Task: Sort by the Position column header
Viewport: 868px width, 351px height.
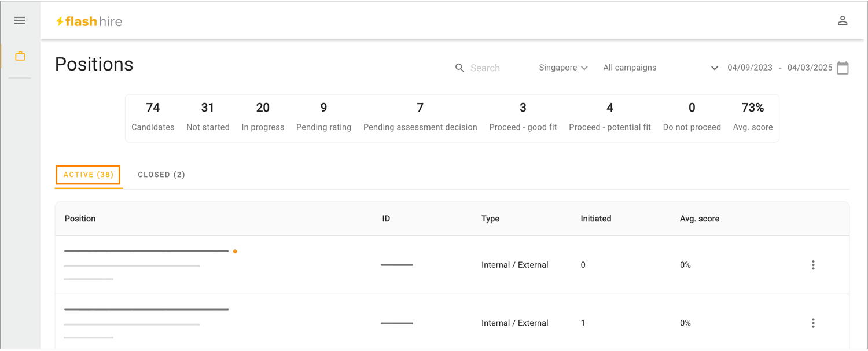Action: tap(80, 219)
